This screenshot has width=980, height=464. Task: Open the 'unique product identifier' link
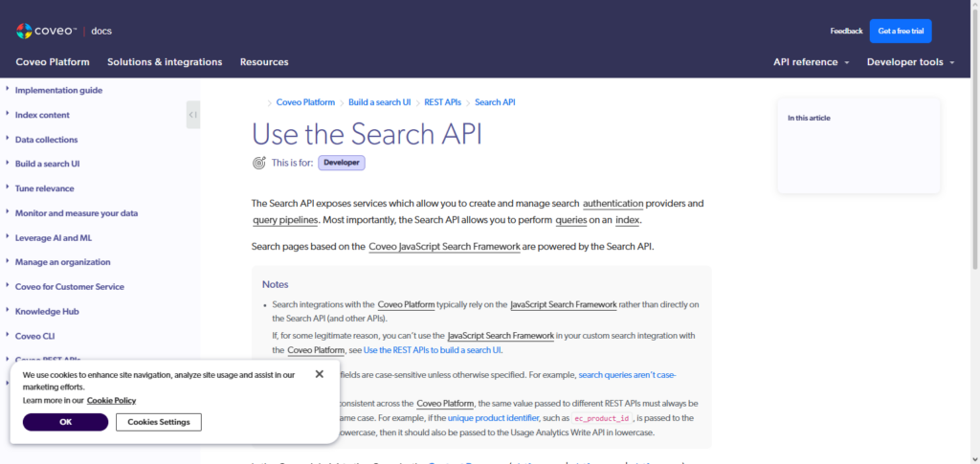tap(493, 418)
